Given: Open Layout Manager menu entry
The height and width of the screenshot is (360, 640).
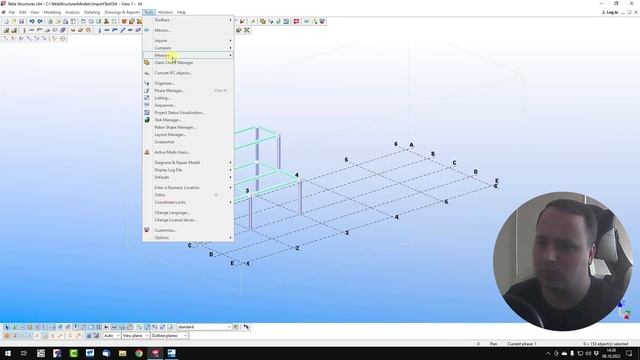Looking at the screenshot, I should [188, 135].
